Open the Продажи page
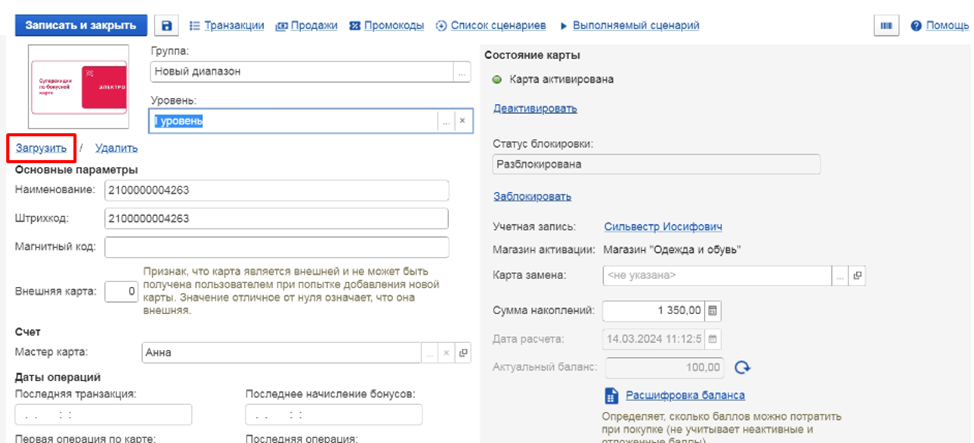The width and height of the screenshot is (974, 443). click(314, 25)
